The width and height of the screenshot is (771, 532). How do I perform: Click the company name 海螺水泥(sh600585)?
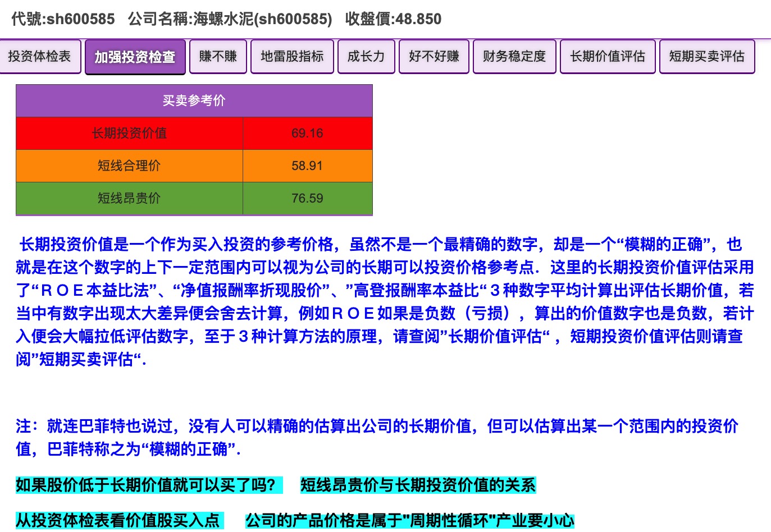point(263,19)
